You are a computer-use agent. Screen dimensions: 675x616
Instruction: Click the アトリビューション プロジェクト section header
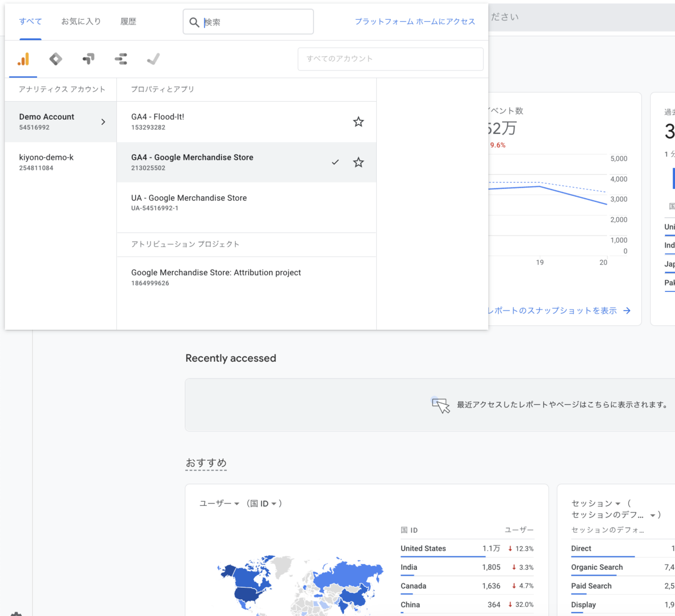coord(185,244)
